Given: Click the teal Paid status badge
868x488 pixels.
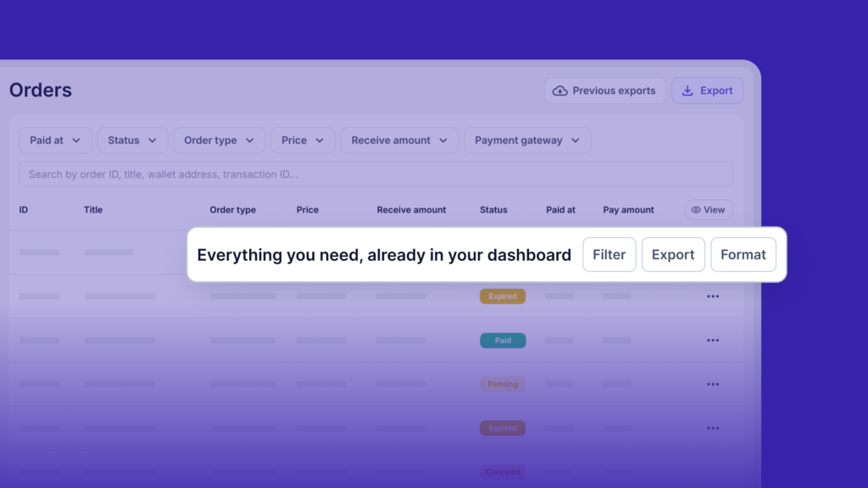Looking at the screenshot, I should [x=503, y=341].
